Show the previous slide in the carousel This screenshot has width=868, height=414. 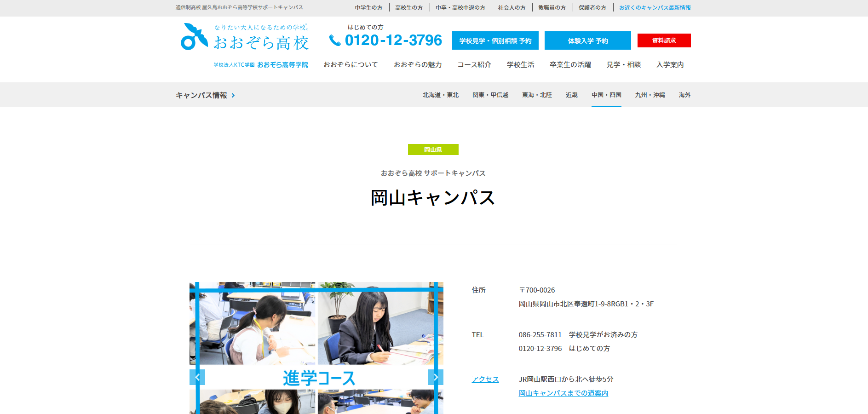tap(197, 377)
